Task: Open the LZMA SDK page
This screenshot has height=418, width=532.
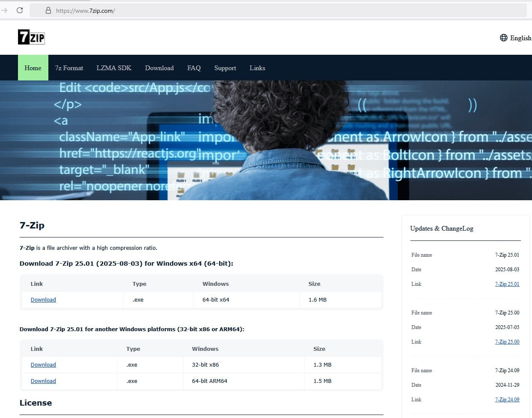Action: click(114, 68)
